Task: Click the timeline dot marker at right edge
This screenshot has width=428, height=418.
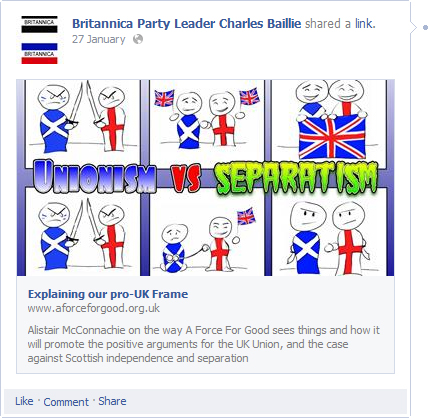Action: [x=425, y=27]
